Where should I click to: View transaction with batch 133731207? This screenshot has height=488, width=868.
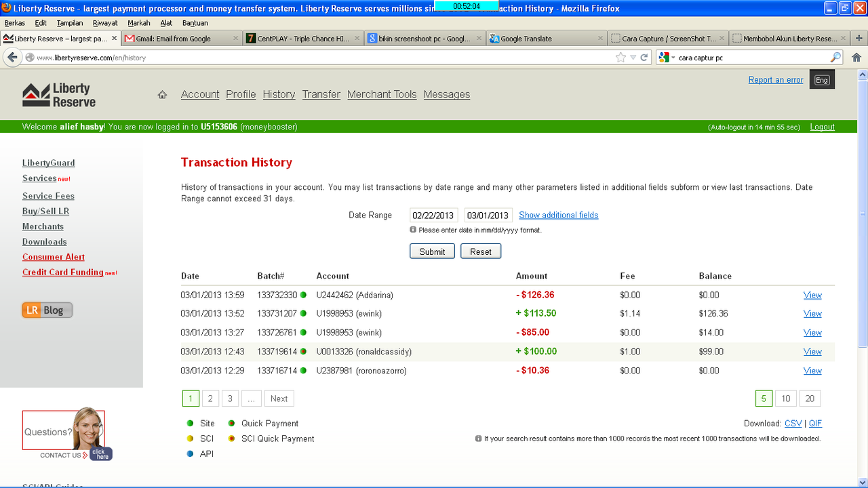click(x=812, y=314)
